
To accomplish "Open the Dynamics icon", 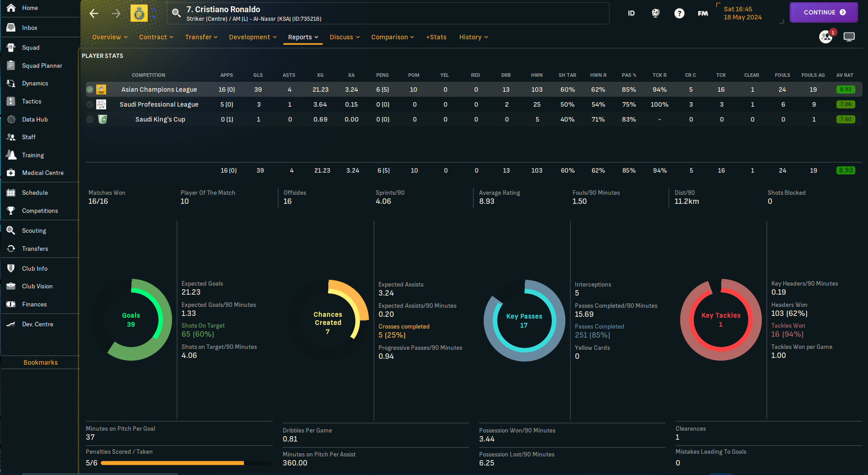I will (x=11, y=83).
